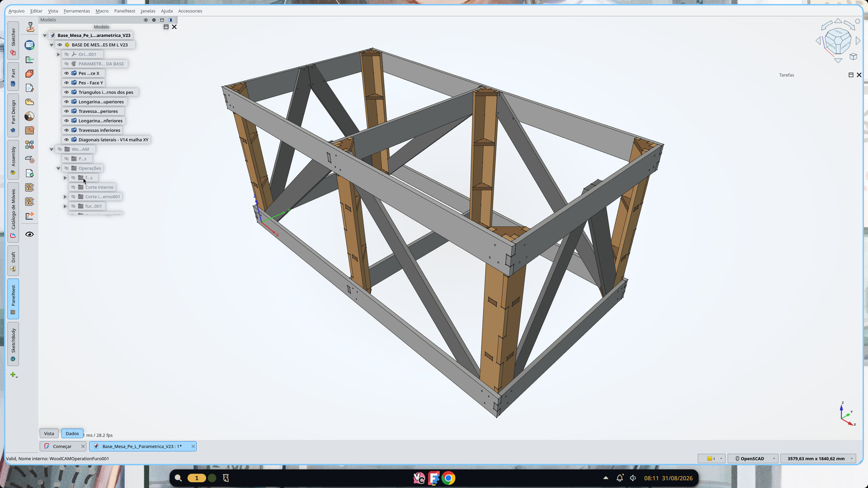Click the orange tag label icon
Screen dimensions: 868x488
coord(30,74)
